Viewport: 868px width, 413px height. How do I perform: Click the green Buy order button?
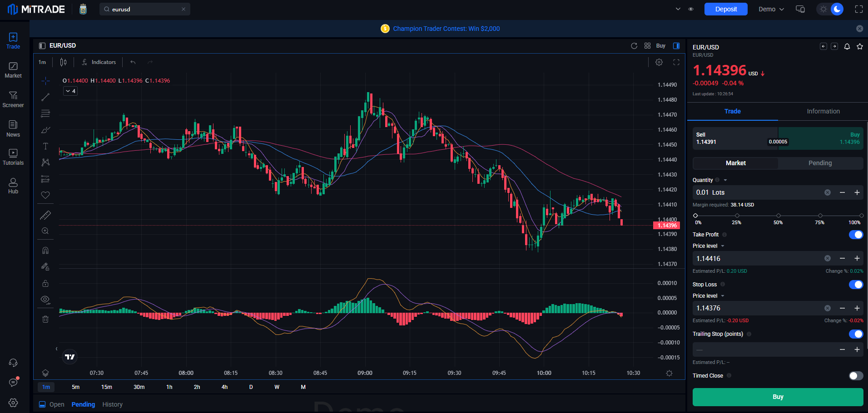(778, 397)
